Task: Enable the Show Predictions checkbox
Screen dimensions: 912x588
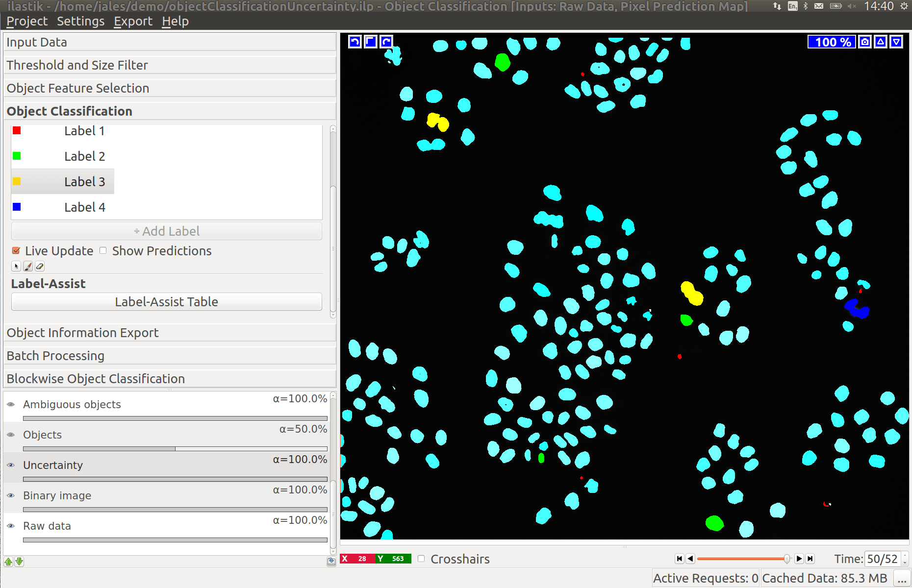Action: click(103, 250)
